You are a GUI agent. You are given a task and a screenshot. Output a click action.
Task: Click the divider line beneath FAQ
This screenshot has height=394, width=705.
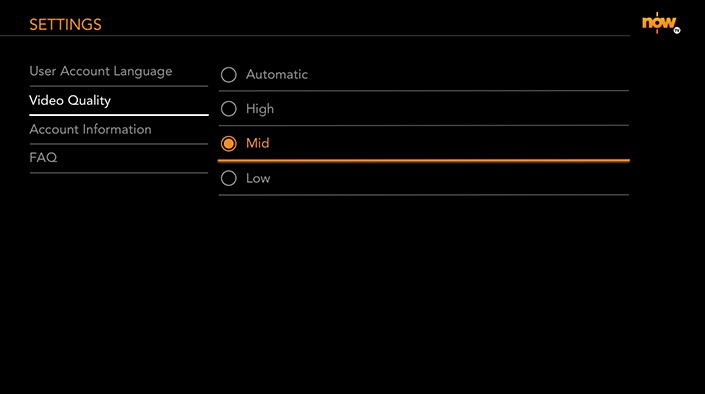tap(119, 173)
